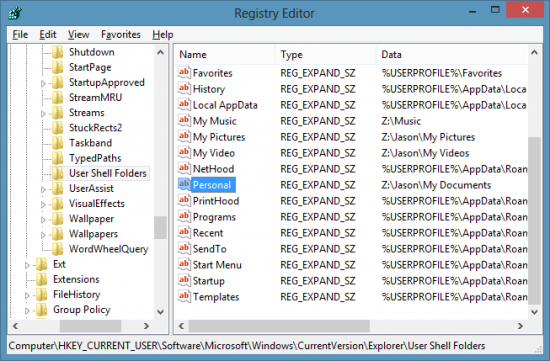Image resolution: width=550 pixels, height=361 pixels.
Task: Open the Edit menu
Action: tap(48, 34)
